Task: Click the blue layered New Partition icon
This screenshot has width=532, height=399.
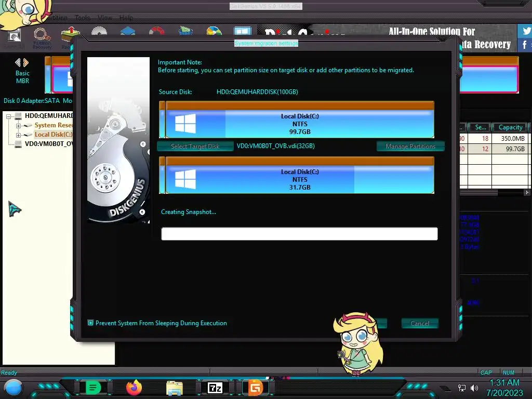Action: click(128, 32)
